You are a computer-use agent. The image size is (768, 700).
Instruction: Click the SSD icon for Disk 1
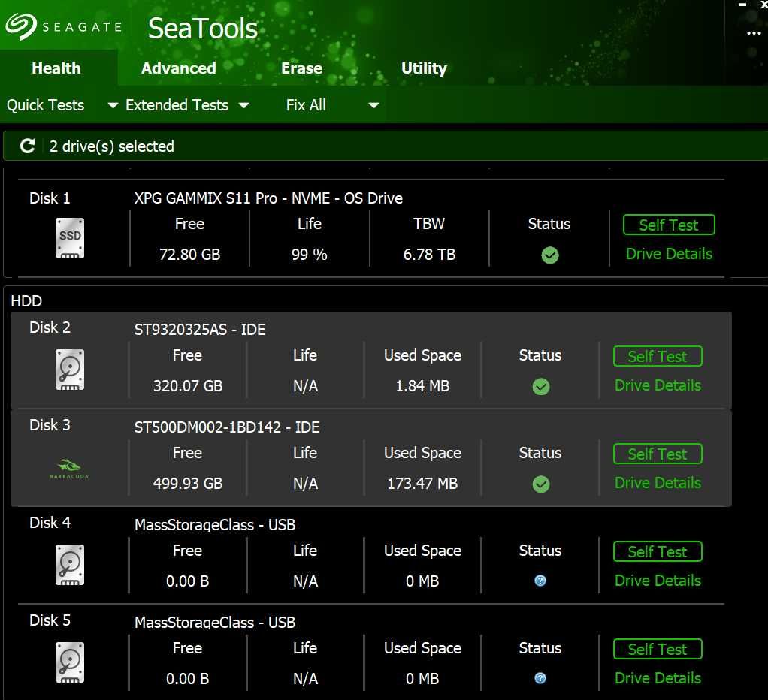[x=70, y=238]
